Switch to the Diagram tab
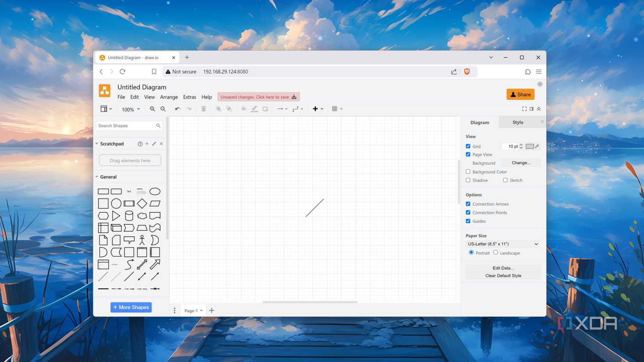Screen dimensions: 644x362 [480, 122]
